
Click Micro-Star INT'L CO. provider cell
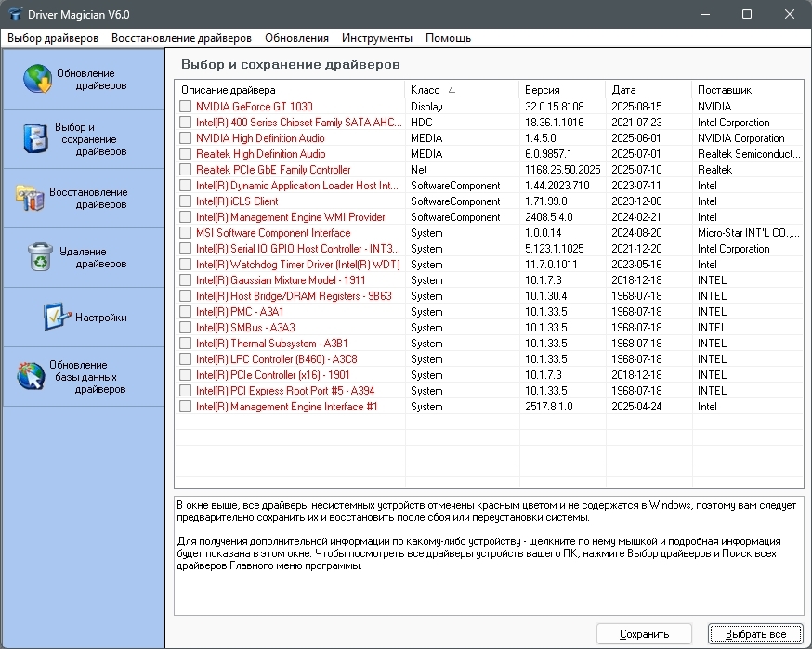click(x=748, y=233)
